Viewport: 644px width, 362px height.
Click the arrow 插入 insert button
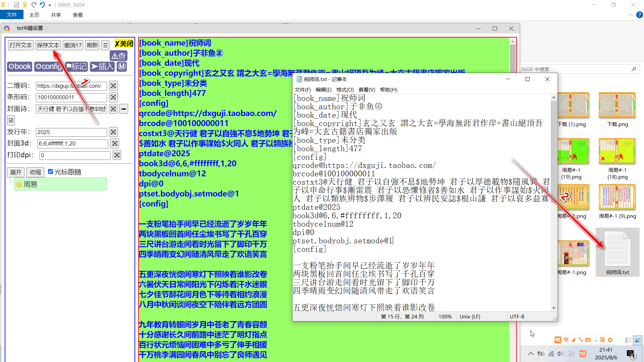(x=102, y=67)
